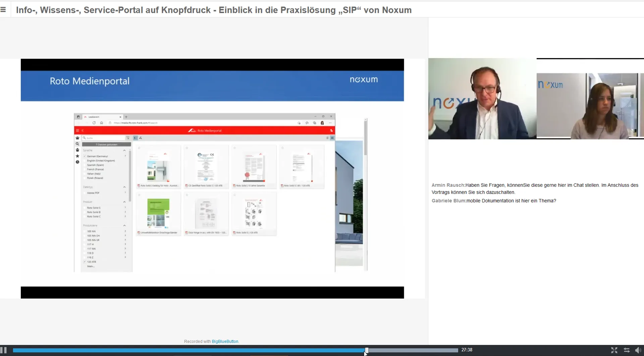Select Gabriele Blum's chat message
Viewport: 644px width, 356px height.
point(494,201)
